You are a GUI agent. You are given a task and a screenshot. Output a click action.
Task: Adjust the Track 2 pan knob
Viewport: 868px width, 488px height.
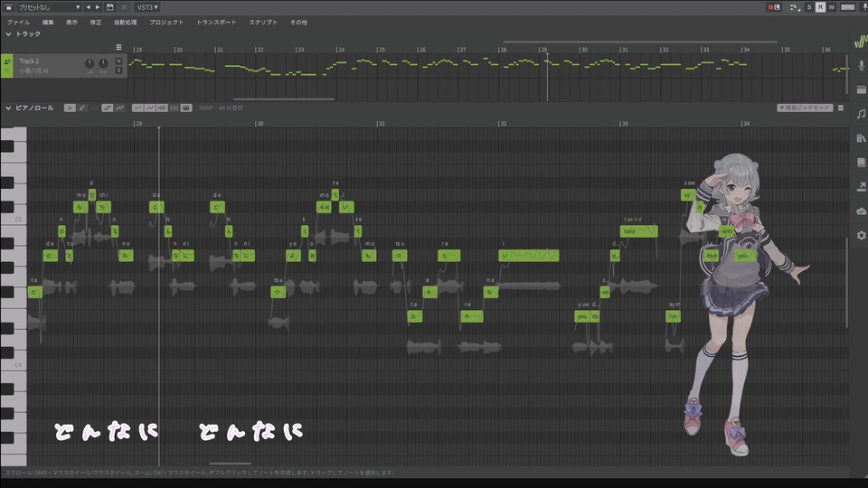(x=103, y=63)
